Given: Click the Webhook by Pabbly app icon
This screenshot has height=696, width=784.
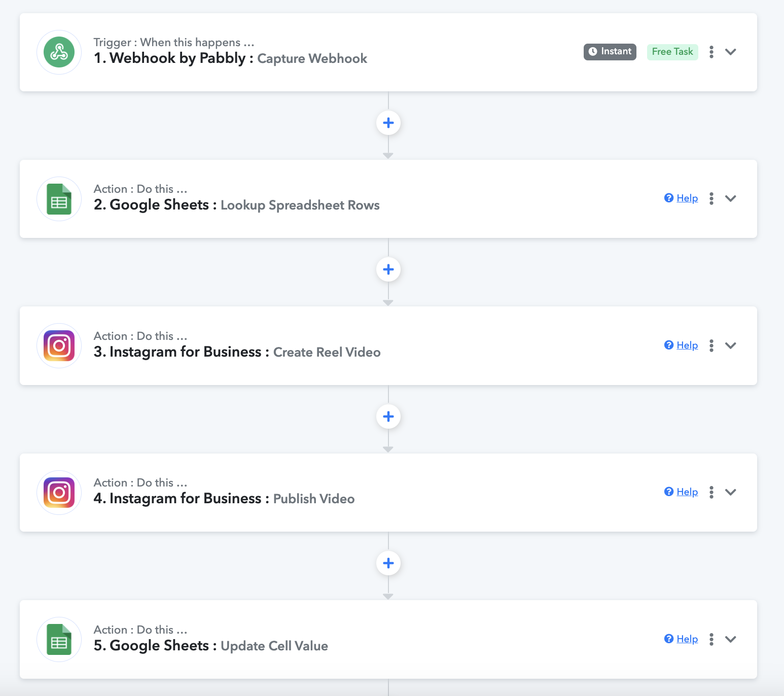Looking at the screenshot, I should click(59, 52).
